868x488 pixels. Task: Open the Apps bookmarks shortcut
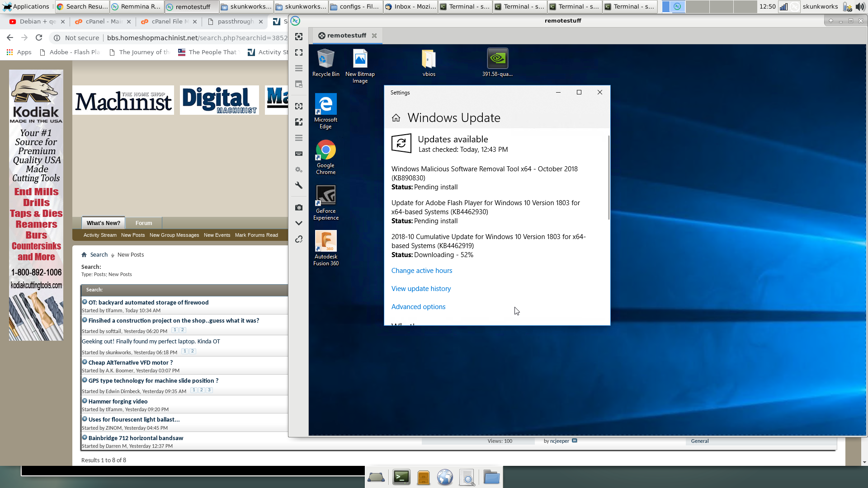(x=19, y=52)
